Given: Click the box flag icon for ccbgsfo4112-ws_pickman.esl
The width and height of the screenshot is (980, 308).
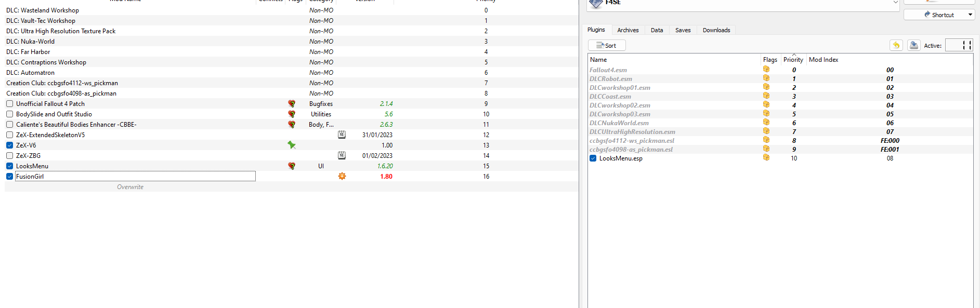Looking at the screenshot, I should (766, 140).
